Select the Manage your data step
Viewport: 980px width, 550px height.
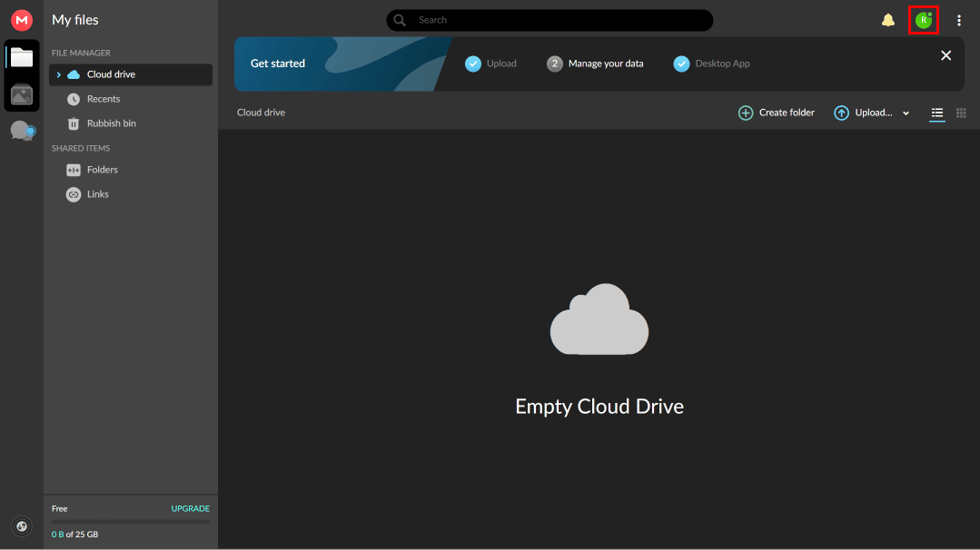point(595,64)
